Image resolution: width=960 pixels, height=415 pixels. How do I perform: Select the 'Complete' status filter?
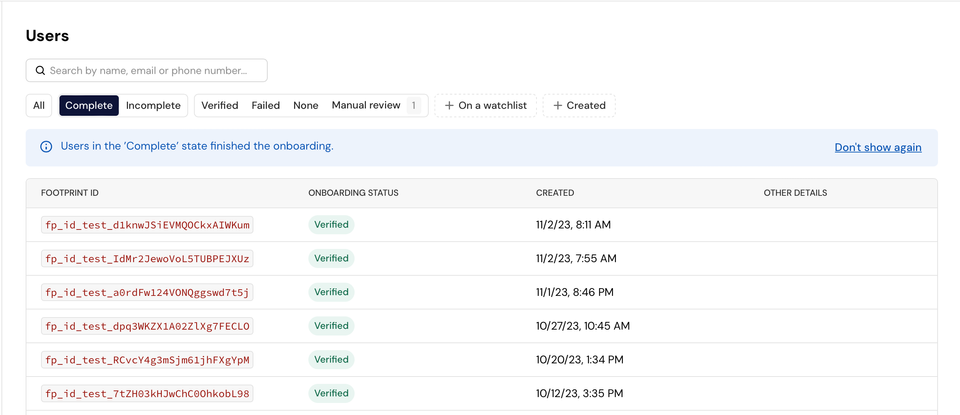89,106
